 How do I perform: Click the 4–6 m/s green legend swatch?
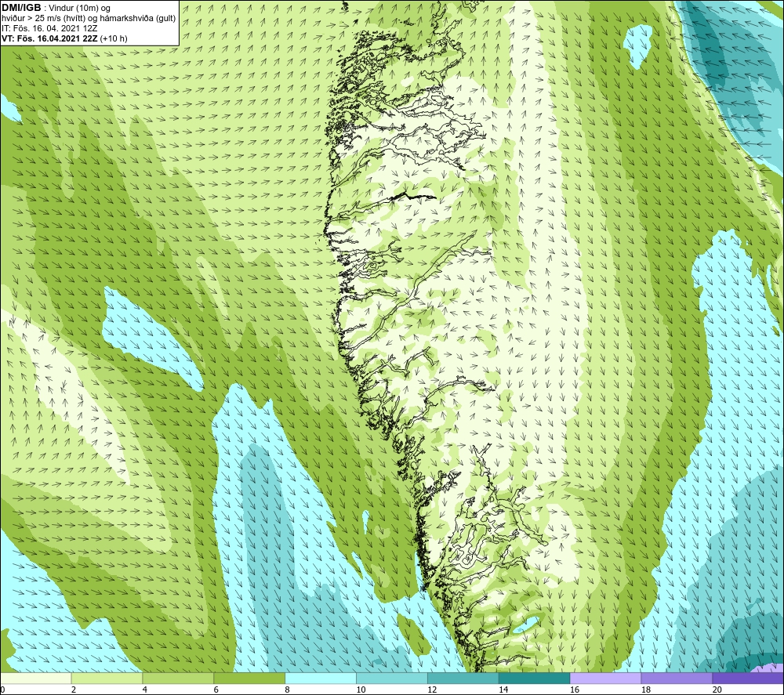[x=178, y=679]
